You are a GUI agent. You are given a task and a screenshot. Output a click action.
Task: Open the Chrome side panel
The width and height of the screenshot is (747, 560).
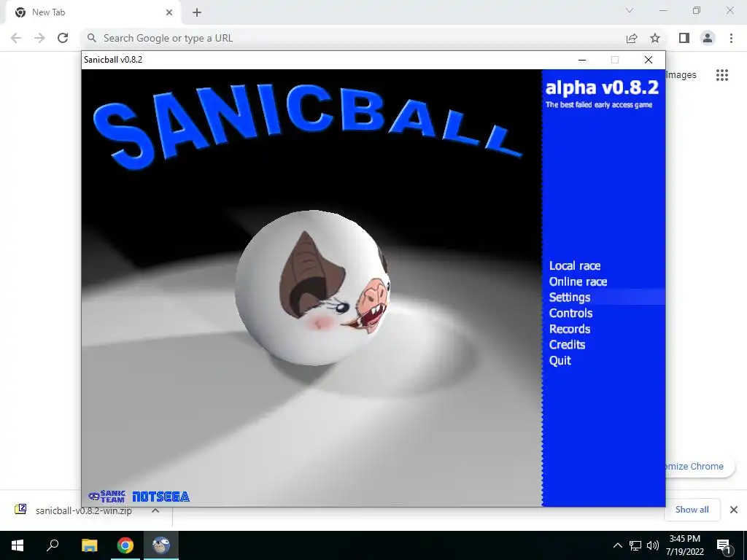(x=684, y=38)
